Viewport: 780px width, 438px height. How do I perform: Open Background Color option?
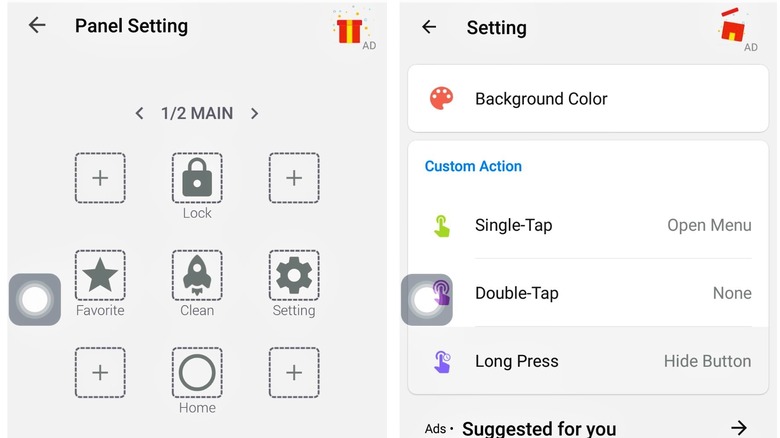[x=588, y=99]
